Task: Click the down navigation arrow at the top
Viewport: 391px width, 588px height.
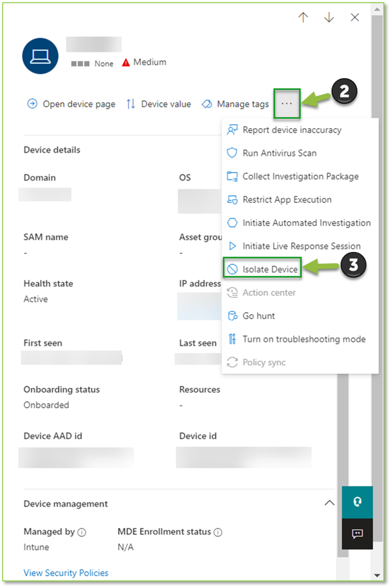Action: click(x=329, y=17)
